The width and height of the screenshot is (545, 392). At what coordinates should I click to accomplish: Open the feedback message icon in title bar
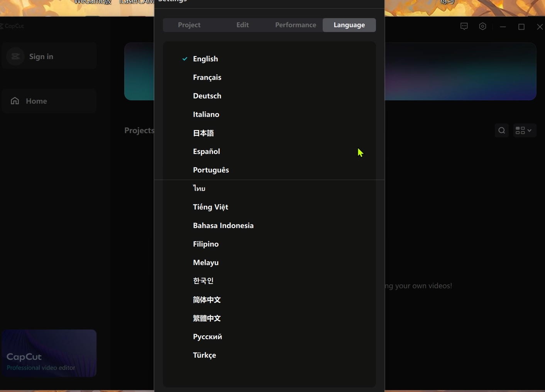tap(464, 26)
